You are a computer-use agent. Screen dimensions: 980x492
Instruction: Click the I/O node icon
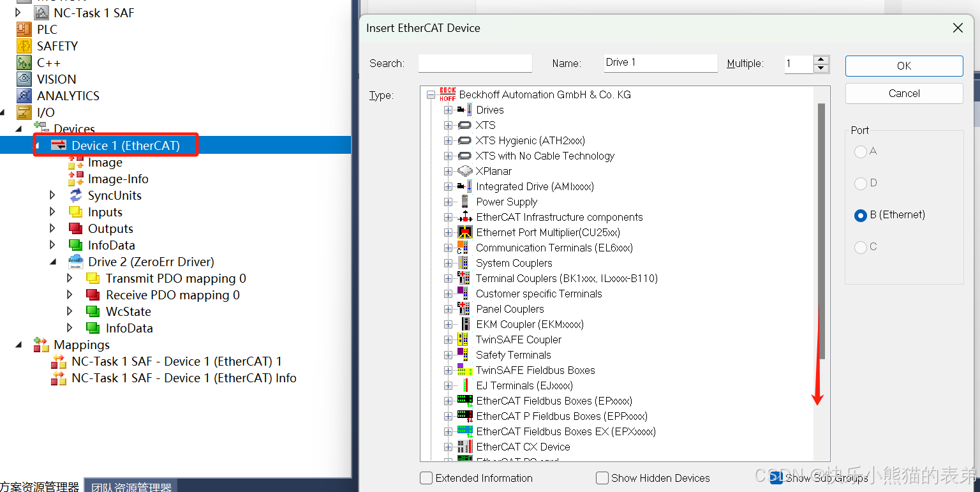24,112
